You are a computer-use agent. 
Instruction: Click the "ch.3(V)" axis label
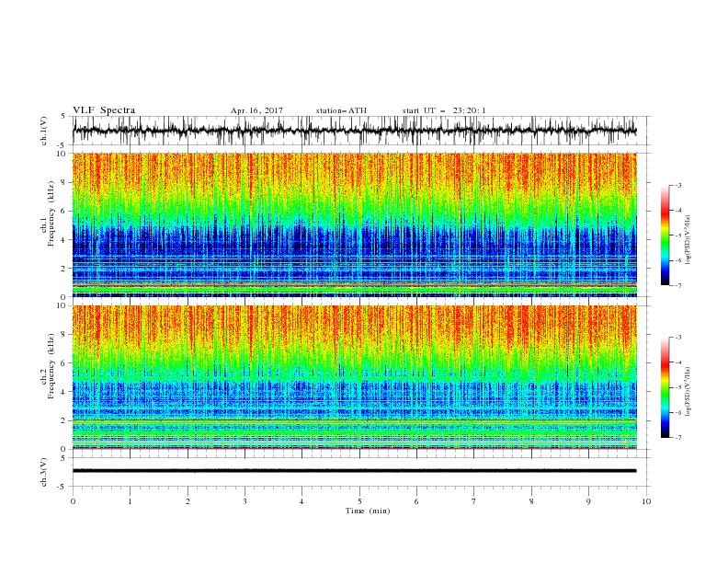click(x=44, y=472)
